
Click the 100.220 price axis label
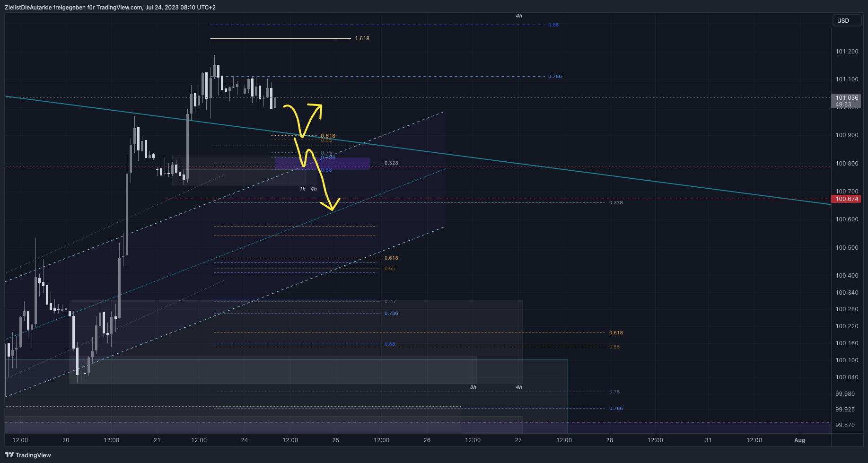pyautogui.click(x=847, y=326)
